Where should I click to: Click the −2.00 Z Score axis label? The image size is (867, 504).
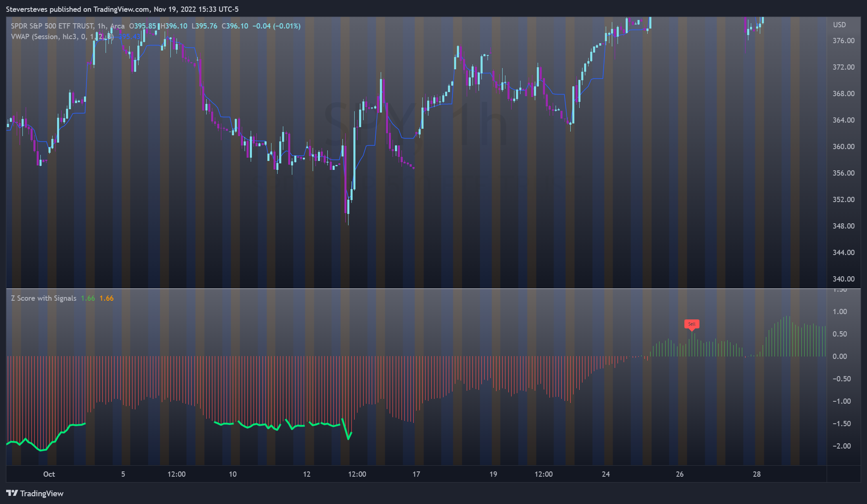pos(841,446)
